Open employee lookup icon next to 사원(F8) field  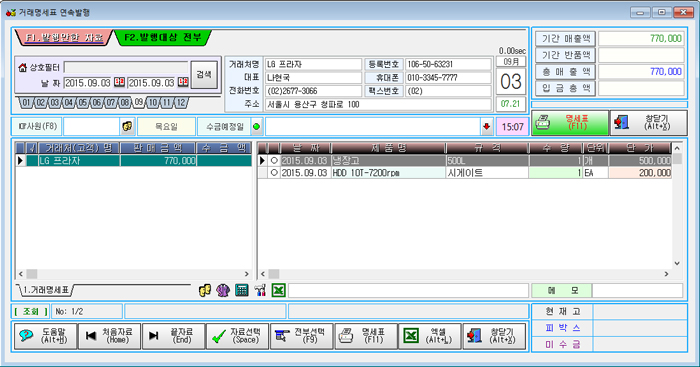[x=128, y=126]
